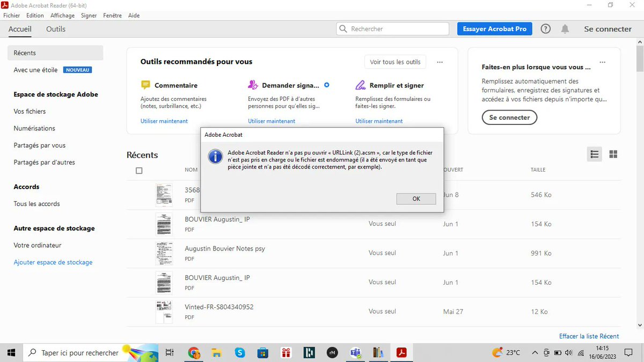Open Microsoft Teams from the taskbar
This screenshot has width=644, height=362.
coord(355,352)
